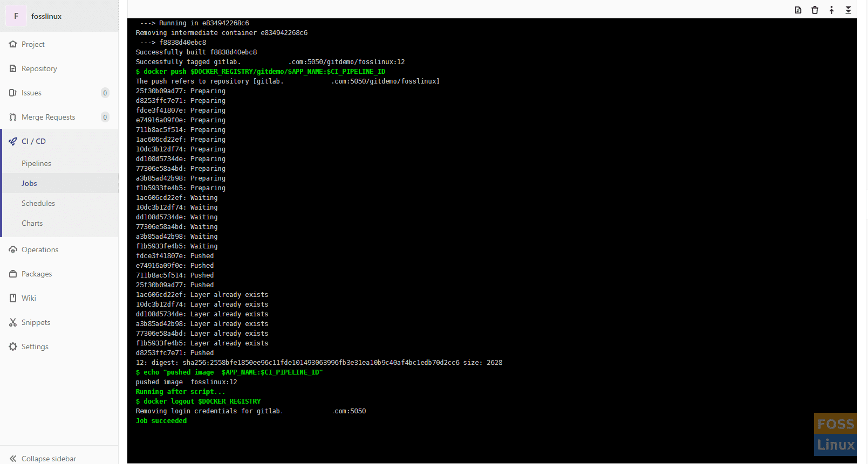Click the Repository file icon
The width and height of the screenshot is (868, 464).
pyautogui.click(x=13, y=68)
